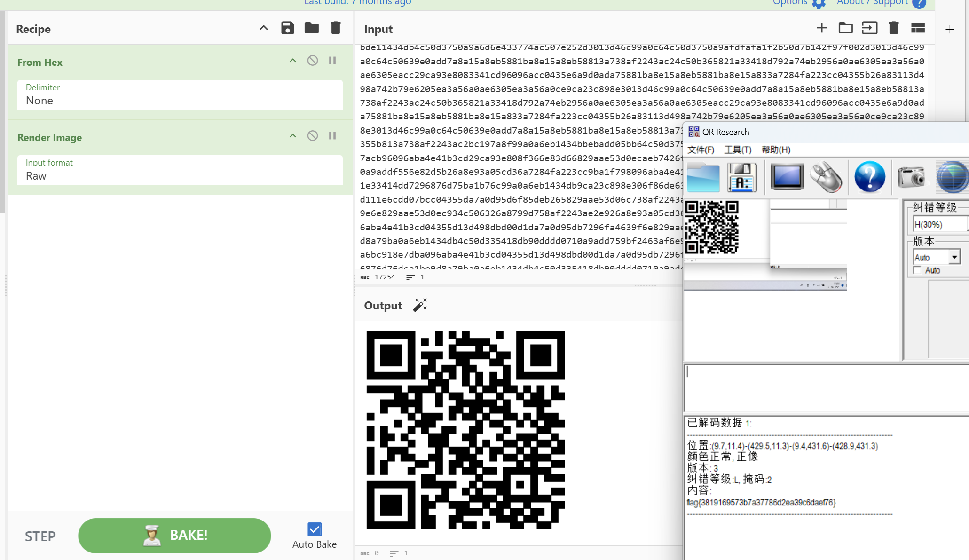This screenshot has height=560, width=969.
Task: Reset pane layout icon
Action: point(918,28)
